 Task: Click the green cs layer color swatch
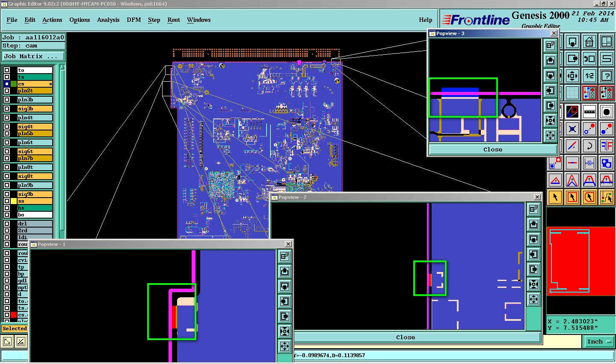pos(14,84)
